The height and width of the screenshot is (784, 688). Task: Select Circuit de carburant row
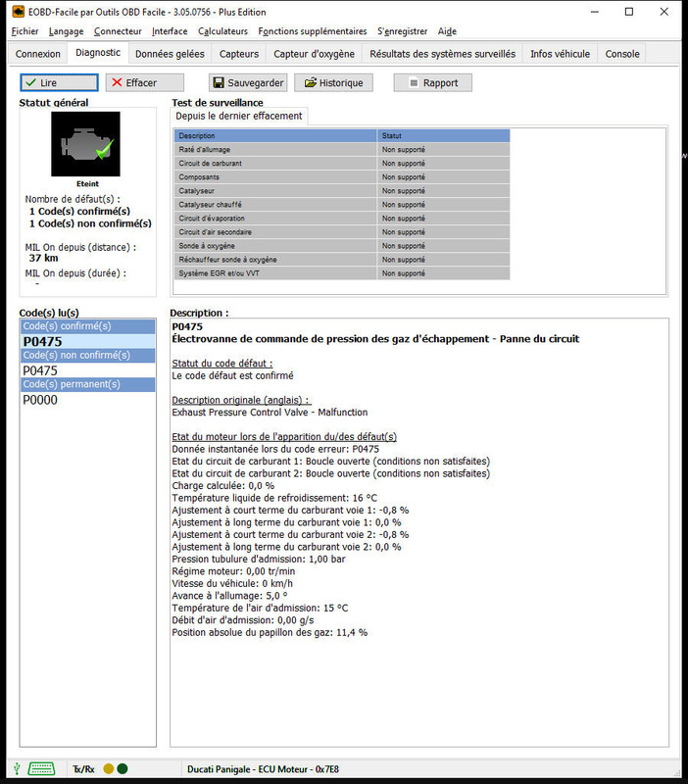342,163
